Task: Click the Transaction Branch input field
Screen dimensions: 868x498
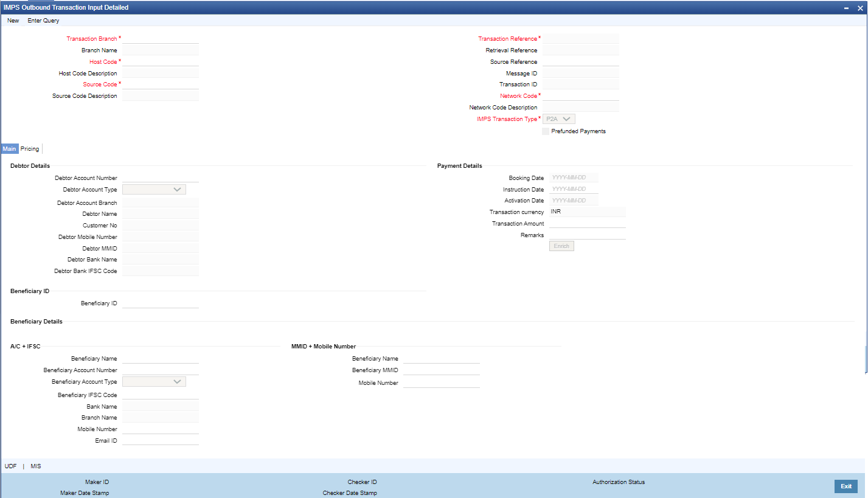Action: (x=161, y=38)
